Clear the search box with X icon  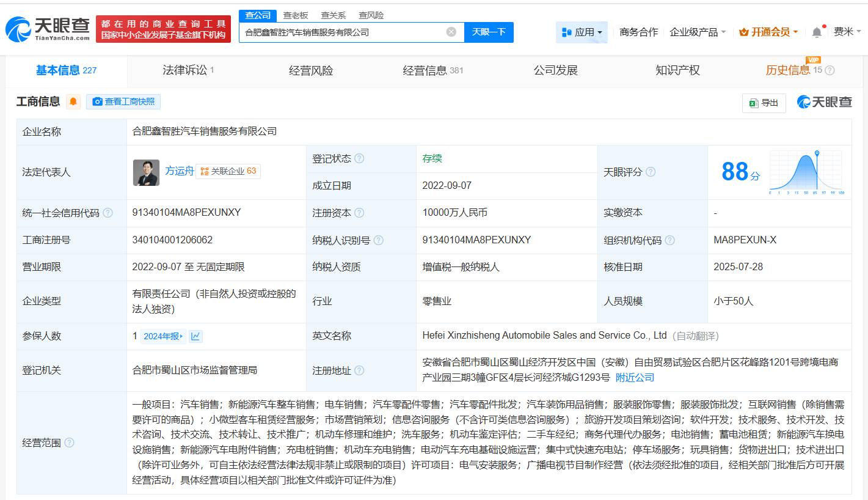pyautogui.click(x=451, y=32)
